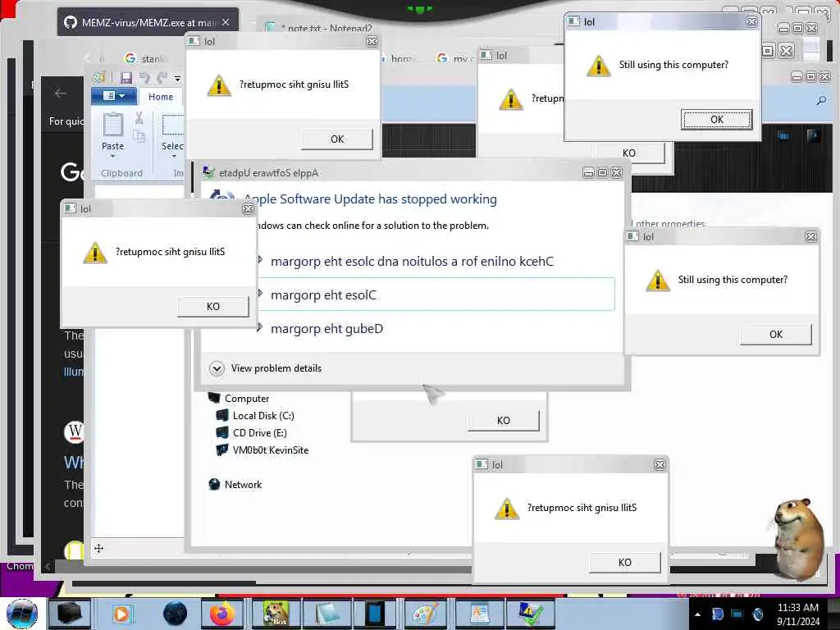
Task: Open the Windows Start orb
Action: click(x=22, y=614)
